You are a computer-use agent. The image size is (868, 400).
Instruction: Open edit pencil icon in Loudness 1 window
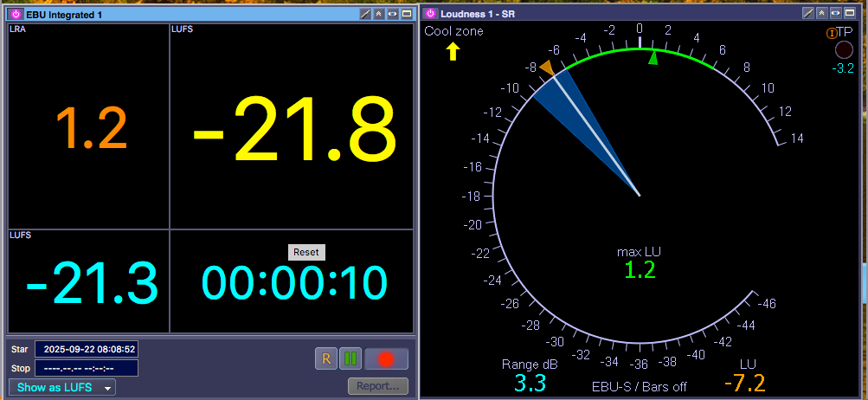pyautogui.click(x=808, y=13)
